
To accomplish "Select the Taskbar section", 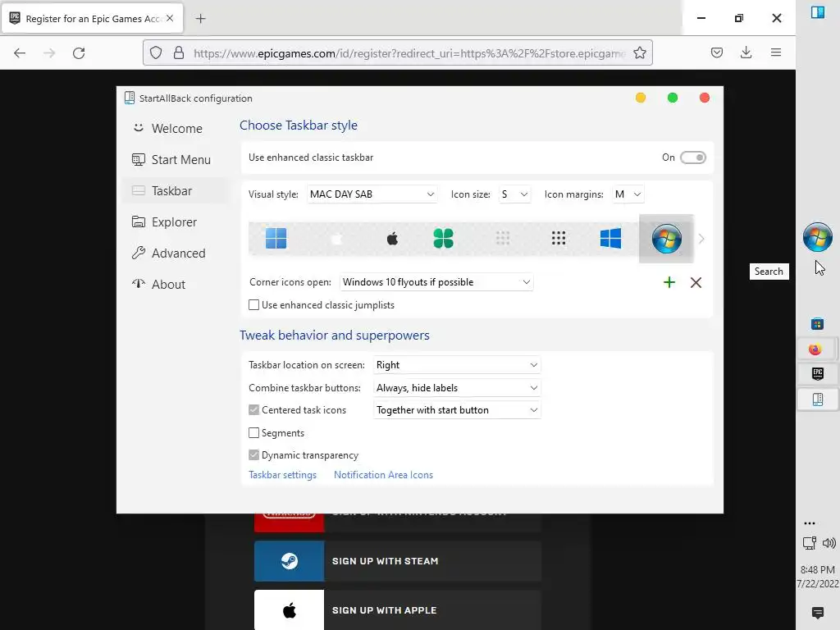I will 175,190.
